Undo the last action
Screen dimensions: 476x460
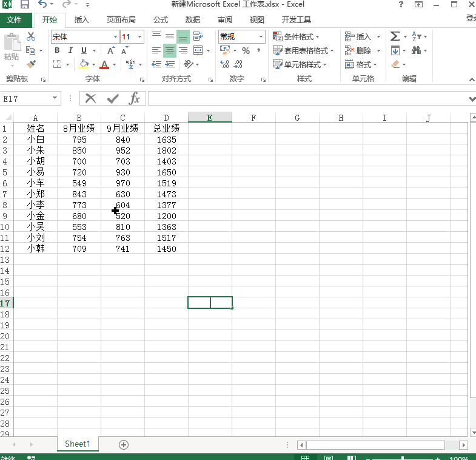(42, 4)
